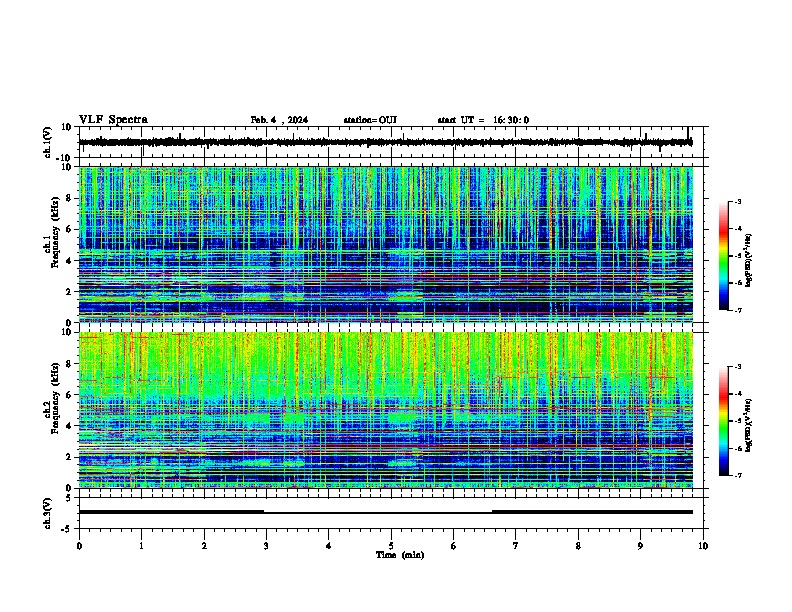Click time-axis tick label "7"
The width and height of the screenshot is (792, 612).
click(516, 546)
